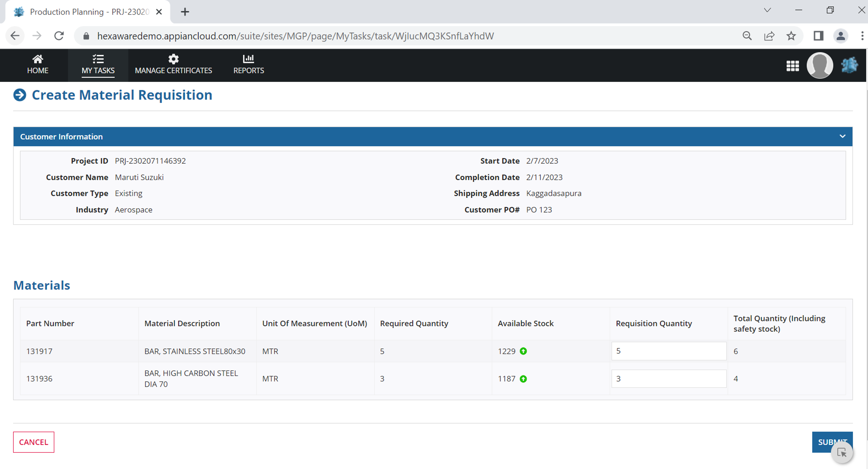Click the arrow icon beside Create Material Requisition
Viewport: 868px width, 469px height.
click(19, 95)
